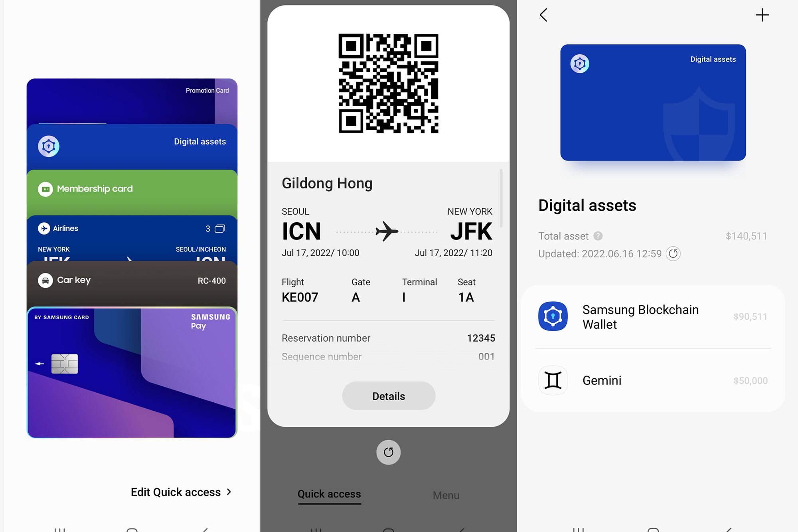Expand the Total asset info tooltip

click(x=597, y=236)
